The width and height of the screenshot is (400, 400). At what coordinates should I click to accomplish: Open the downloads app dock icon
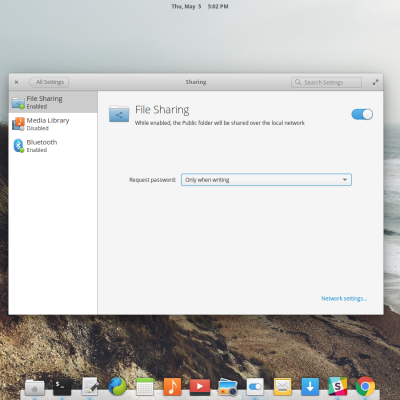click(310, 387)
